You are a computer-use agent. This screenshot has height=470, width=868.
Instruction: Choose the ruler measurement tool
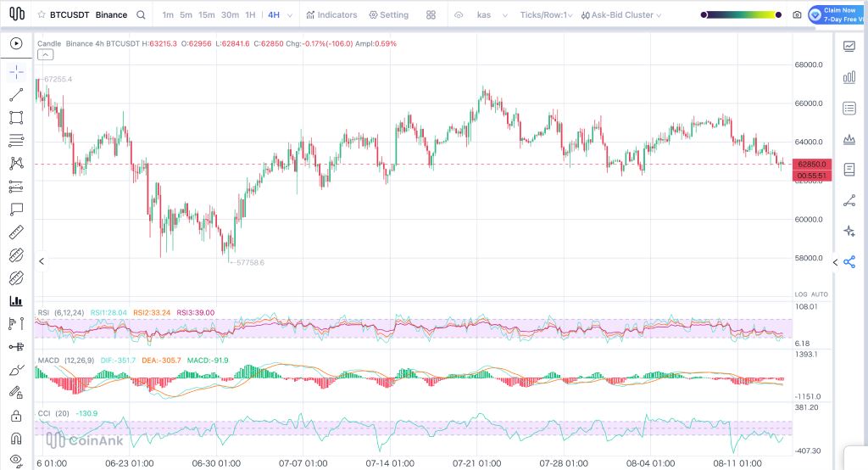16,232
